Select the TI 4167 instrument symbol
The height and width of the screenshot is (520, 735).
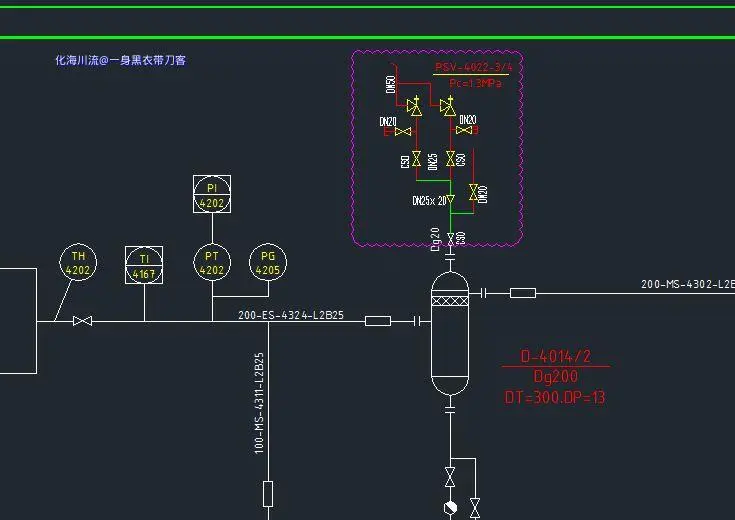point(144,265)
